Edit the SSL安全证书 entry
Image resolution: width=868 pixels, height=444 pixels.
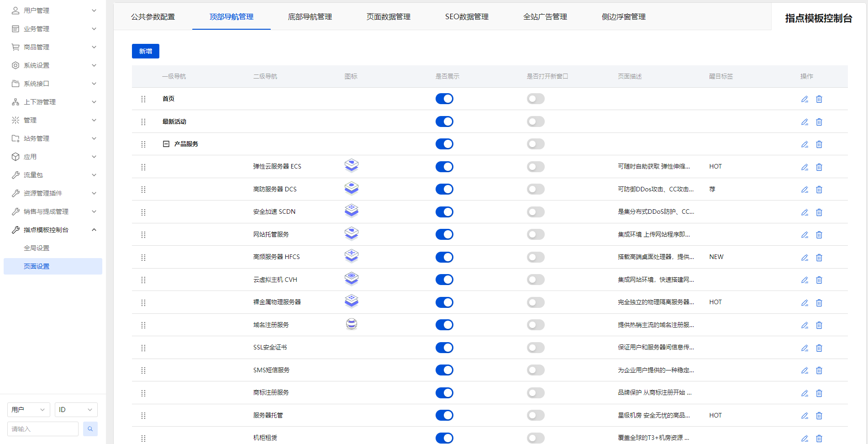pos(805,348)
